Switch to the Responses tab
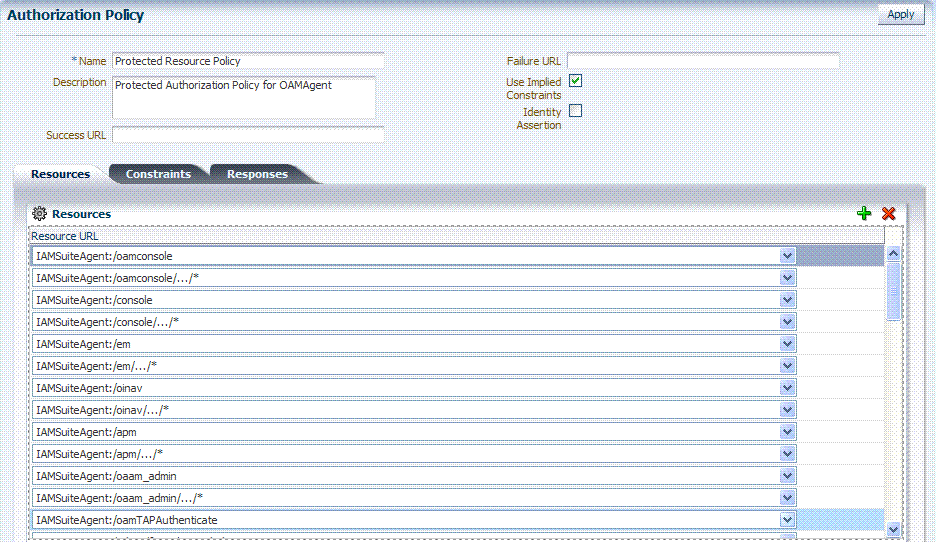Image resolution: width=936 pixels, height=542 pixels. pyautogui.click(x=257, y=174)
